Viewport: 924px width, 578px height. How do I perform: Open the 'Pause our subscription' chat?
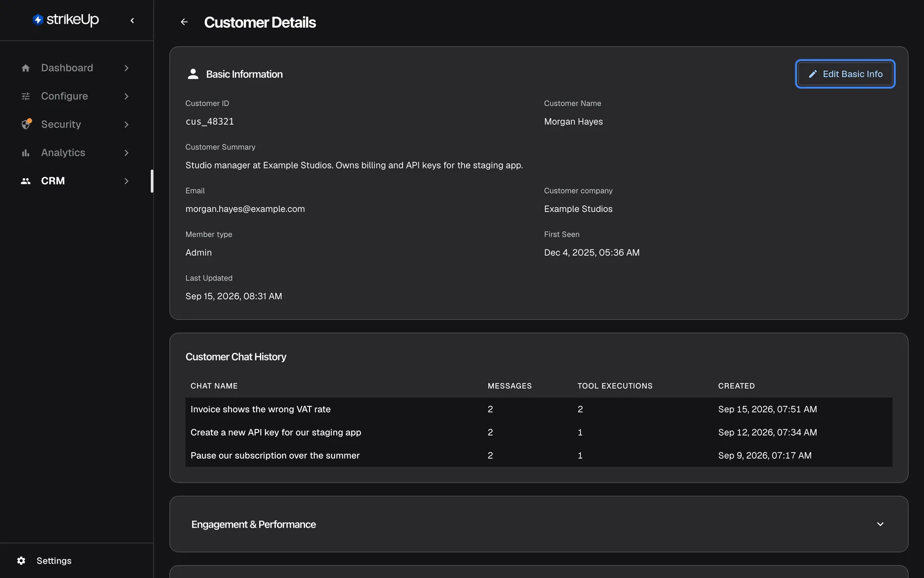point(538,455)
